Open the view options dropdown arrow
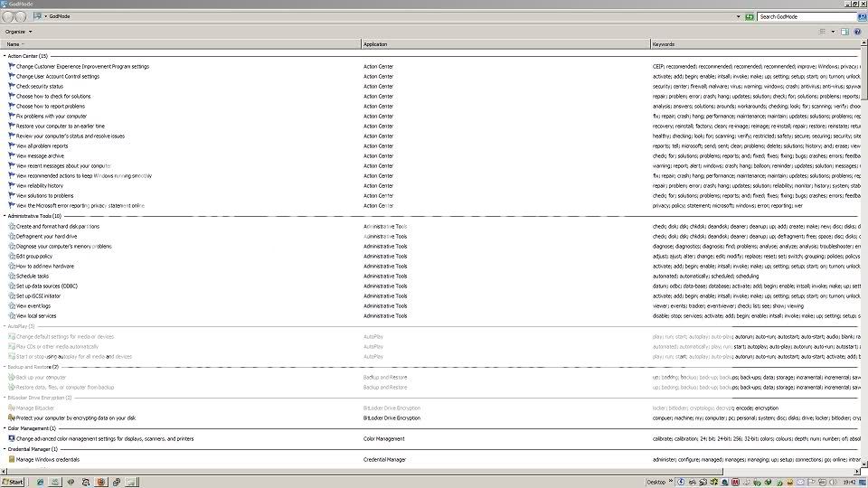 (x=832, y=32)
